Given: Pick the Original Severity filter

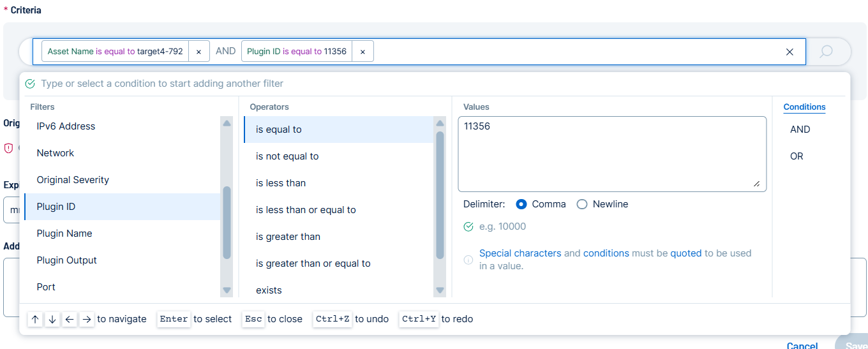Looking at the screenshot, I should tap(73, 180).
